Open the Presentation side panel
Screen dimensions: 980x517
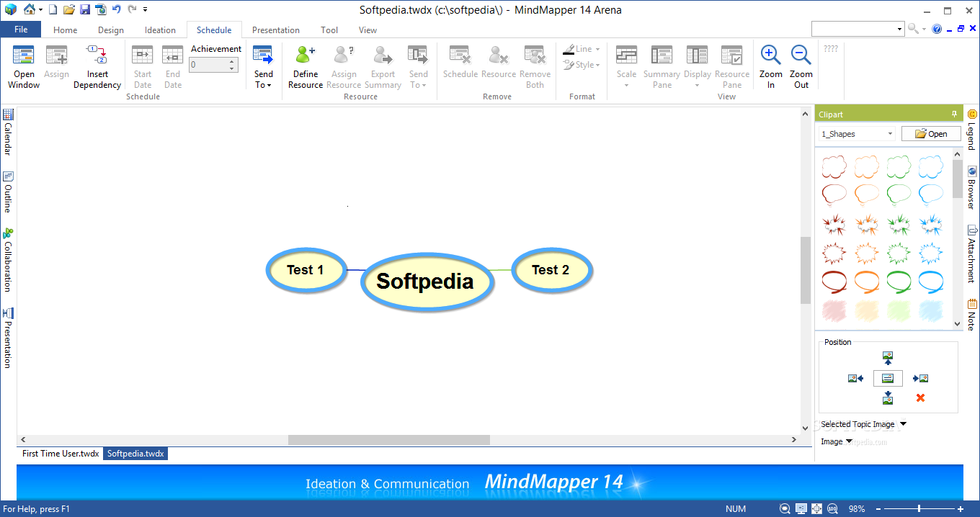click(8, 338)
